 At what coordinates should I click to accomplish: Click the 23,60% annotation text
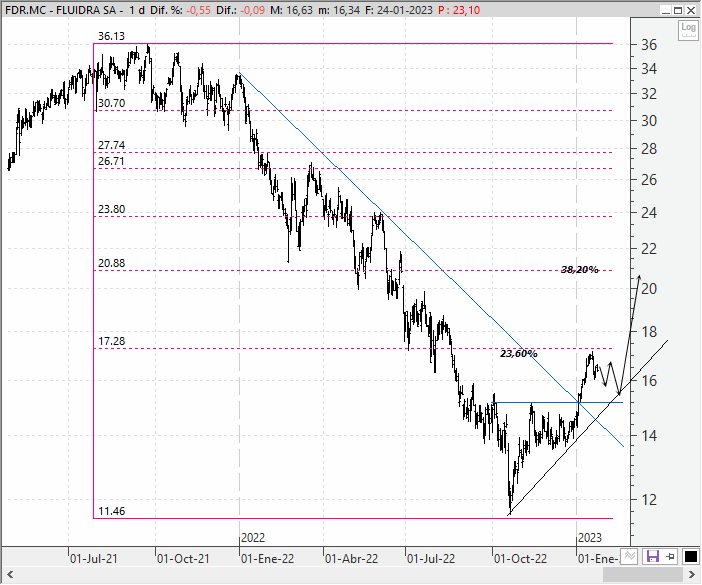click(518, 354)
